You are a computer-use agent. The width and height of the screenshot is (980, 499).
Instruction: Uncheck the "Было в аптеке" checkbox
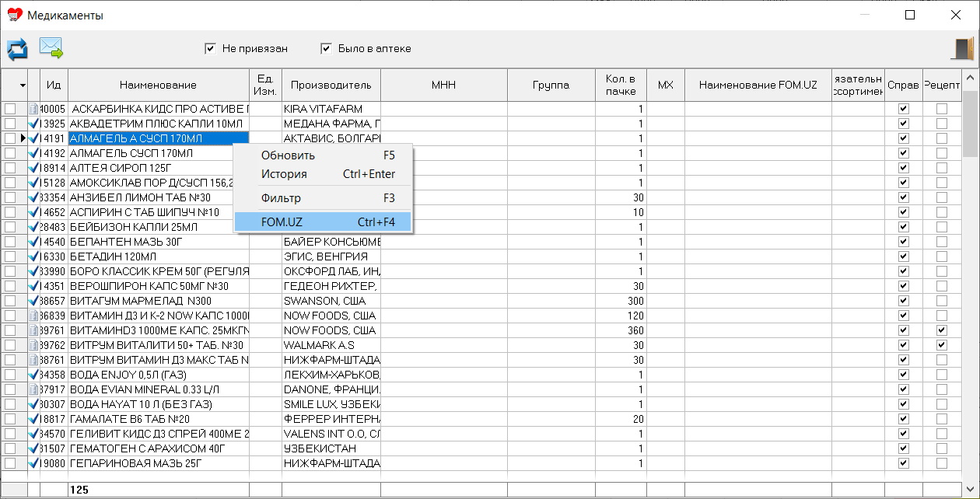point(327,49)
